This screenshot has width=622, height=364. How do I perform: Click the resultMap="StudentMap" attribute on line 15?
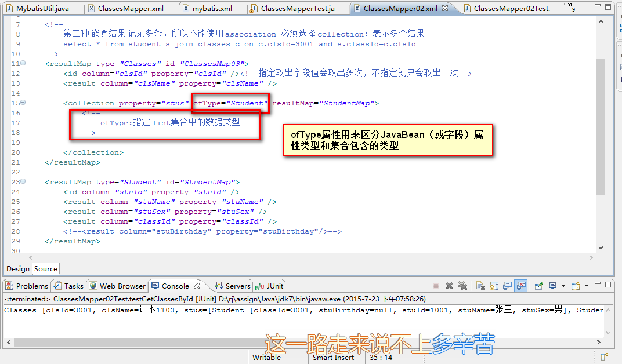click(323, 103)
